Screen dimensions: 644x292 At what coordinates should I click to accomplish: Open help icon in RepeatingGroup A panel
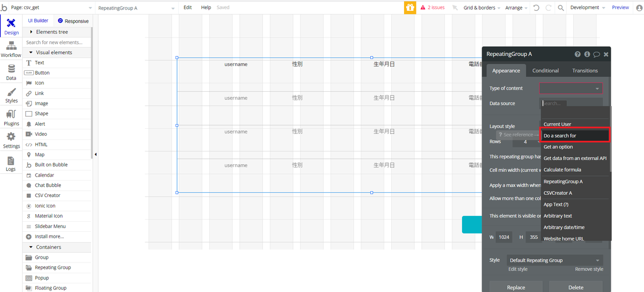click(578, 54)
